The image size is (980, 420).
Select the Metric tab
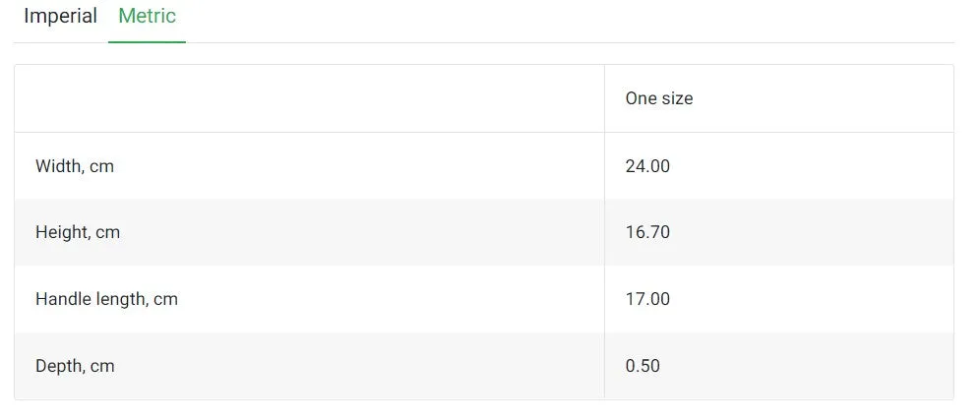[147, 16]
